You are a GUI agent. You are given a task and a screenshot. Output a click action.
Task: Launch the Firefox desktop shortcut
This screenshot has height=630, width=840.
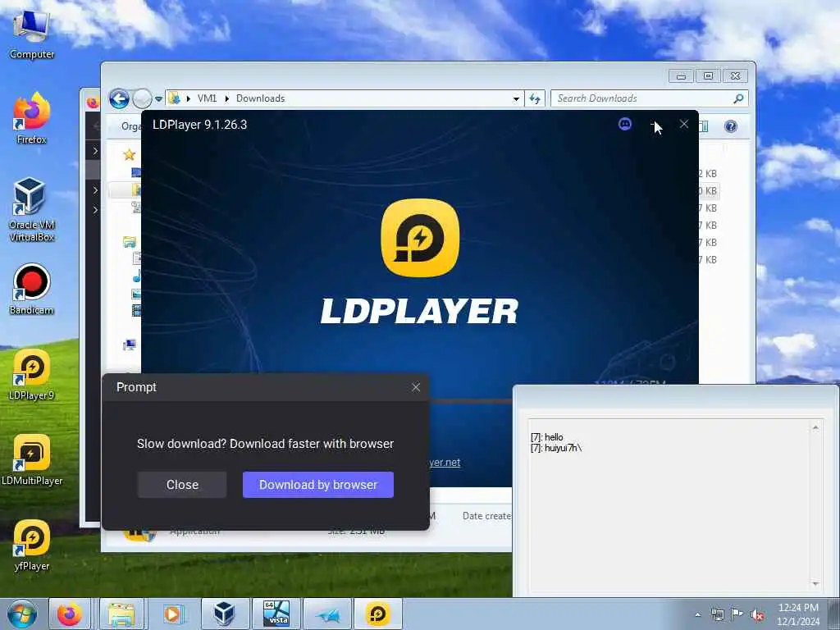(x=31, y=118)
